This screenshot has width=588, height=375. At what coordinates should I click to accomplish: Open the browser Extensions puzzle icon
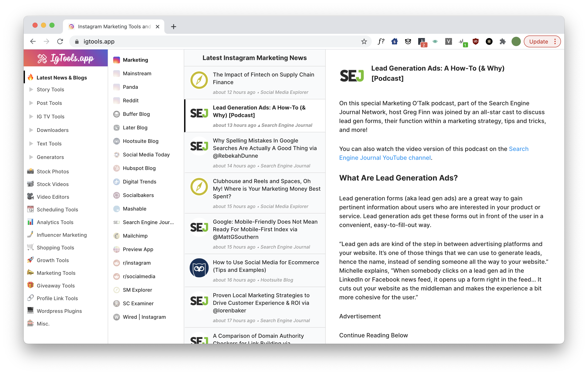tap(502, 42)
